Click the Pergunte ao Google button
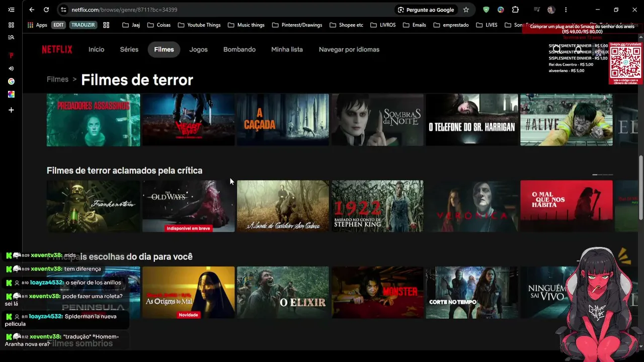Viewport: 644px width, 362px height. tap(426, 10)
